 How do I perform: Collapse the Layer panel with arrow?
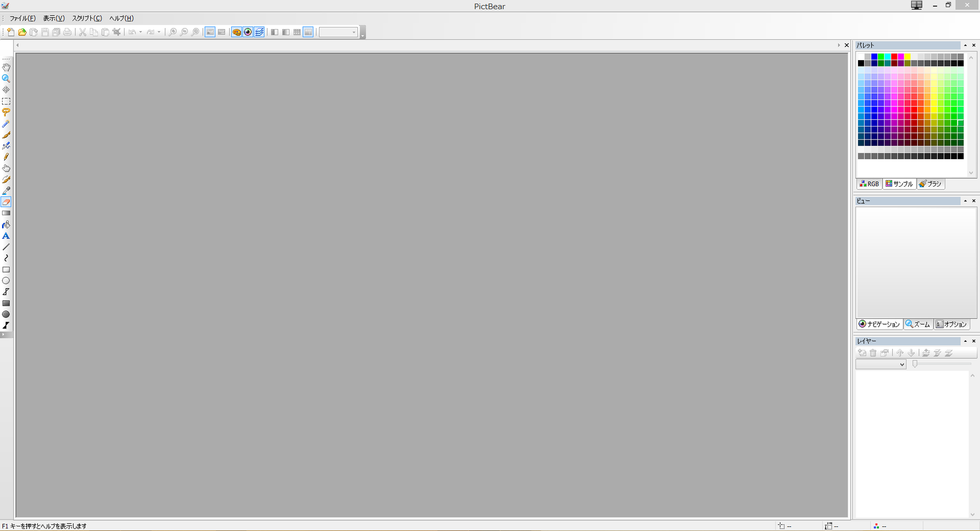coord(965,341)
